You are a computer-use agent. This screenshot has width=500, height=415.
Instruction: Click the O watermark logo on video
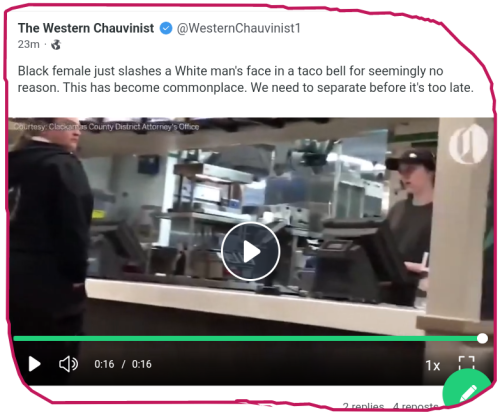[468, 144]
